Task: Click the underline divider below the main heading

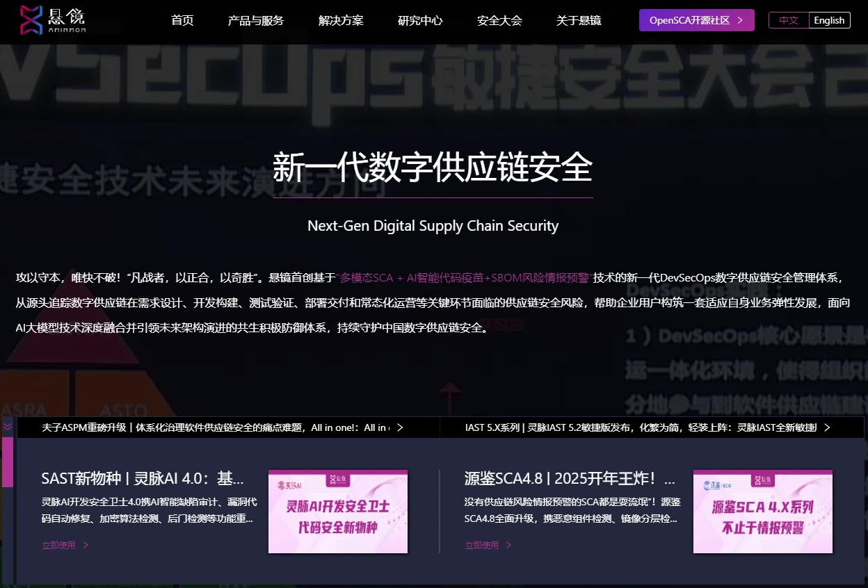Action: point(433,198)
